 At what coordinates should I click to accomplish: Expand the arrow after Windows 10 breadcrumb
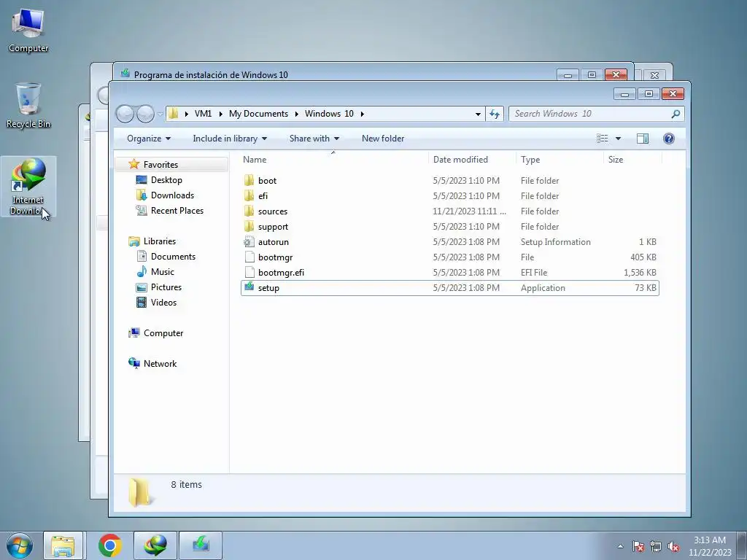pos(363,114)
